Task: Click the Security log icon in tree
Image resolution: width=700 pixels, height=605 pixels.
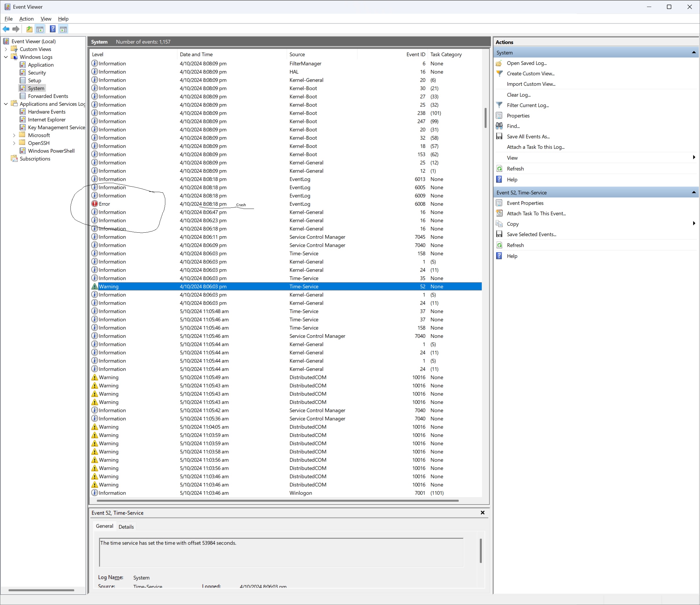Action: [x=23, y=73]
